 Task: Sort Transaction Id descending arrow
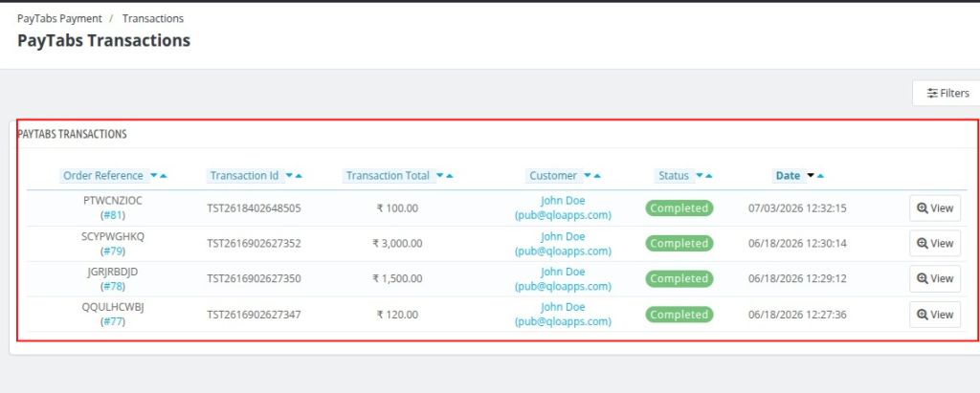[289, 176]
